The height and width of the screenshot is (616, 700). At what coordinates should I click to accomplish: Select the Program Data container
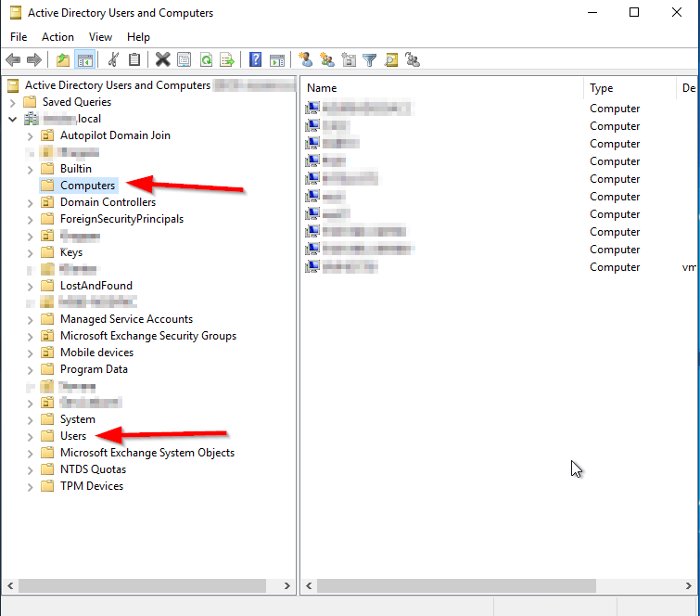(94, 369)
